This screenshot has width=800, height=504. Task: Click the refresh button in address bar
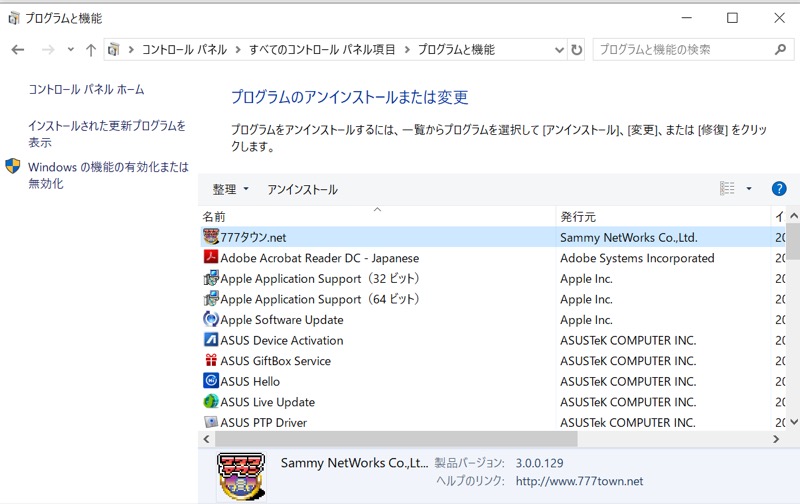(576, 49)
